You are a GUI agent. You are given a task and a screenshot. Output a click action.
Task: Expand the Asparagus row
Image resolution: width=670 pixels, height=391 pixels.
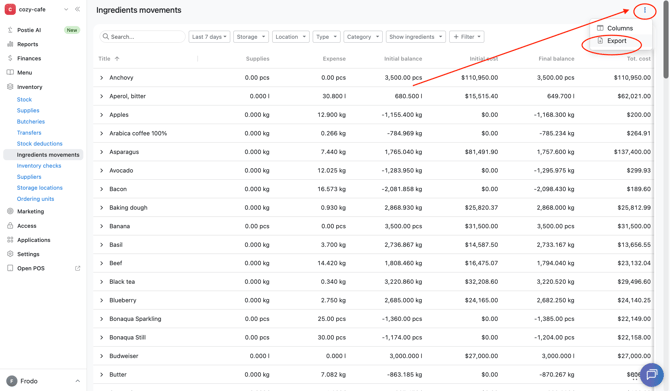[101, 152]
